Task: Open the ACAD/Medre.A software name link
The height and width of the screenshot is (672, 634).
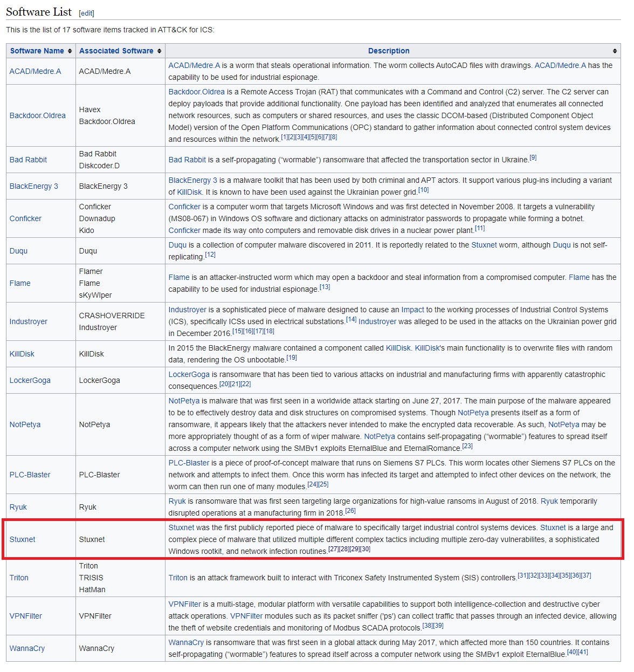Action: 35,71
